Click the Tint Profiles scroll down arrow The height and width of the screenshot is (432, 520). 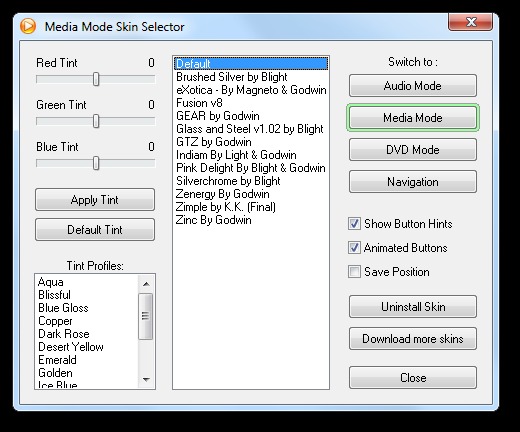(x=146, y=379)
